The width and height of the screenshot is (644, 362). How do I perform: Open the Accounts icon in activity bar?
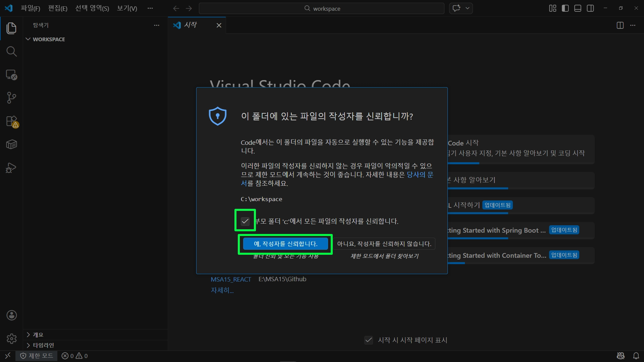tap(11, 315)
